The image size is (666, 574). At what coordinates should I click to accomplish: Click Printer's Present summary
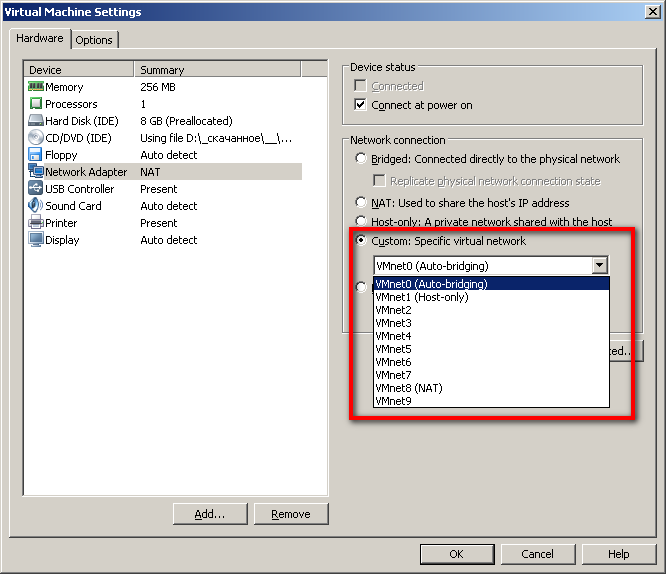click(158, 223)
